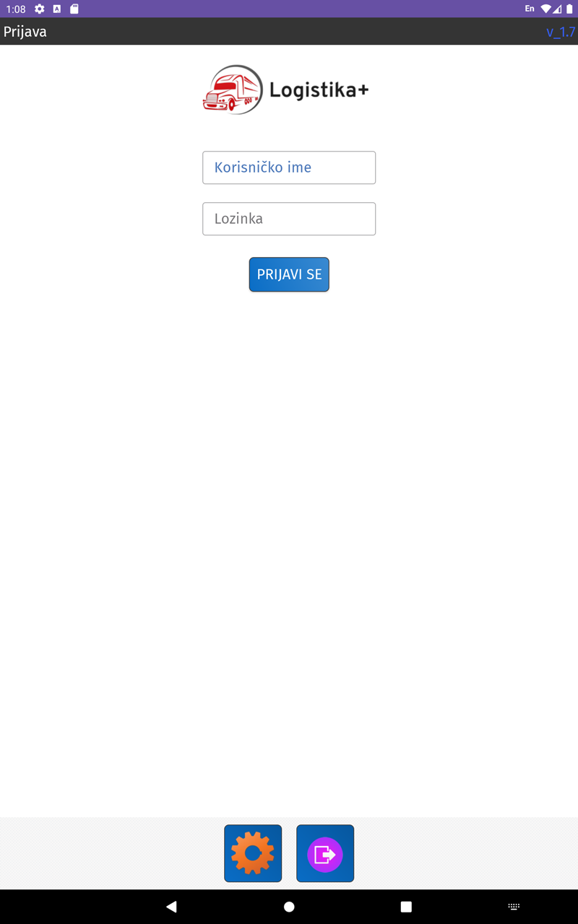Image resolution: width=578 pixels, height=924 pixels.
Task: Focus the Korisničko ime username field
Action: (289, 167)
